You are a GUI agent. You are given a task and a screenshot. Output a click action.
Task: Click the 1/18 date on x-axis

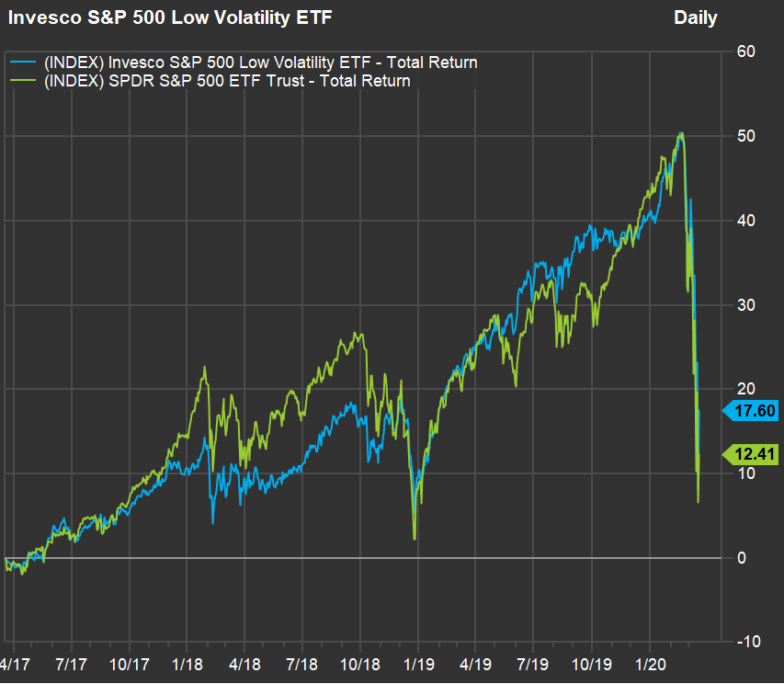(187, 663)
